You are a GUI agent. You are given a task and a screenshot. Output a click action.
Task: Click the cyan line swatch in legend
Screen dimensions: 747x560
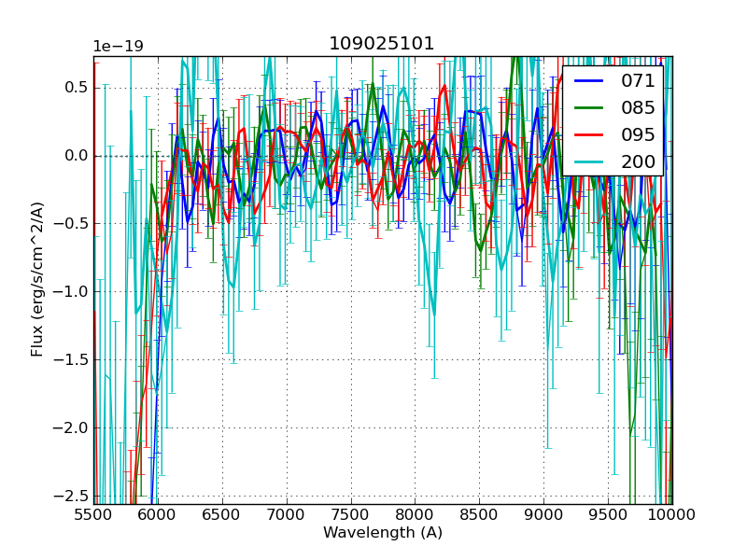tap(590, 161)
